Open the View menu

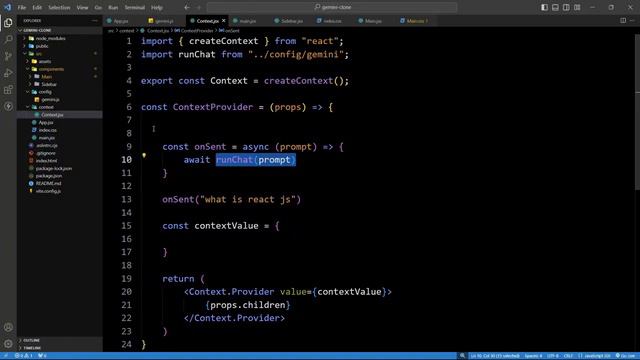[82, 7]
